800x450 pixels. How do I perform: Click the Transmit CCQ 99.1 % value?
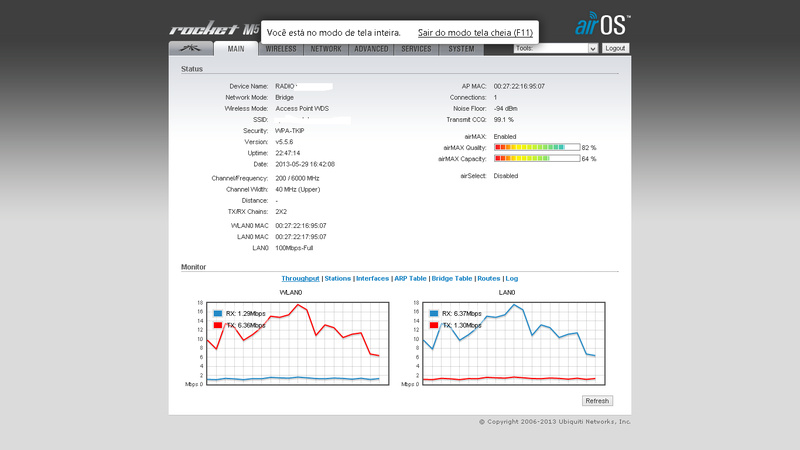(x=504, y=120)
